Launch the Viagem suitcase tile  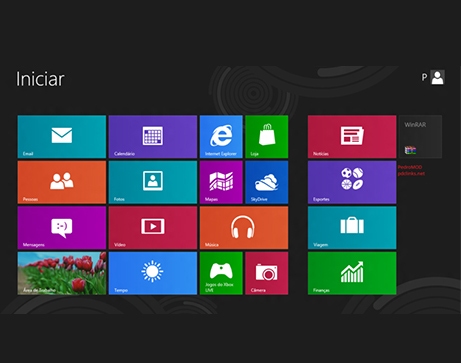pyautogui.click(x=352, y=228)
